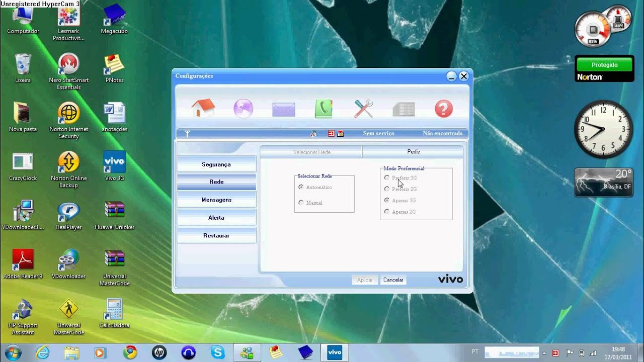
Task: Open the Huawei Unloker desktop archive
Action: pos(114,216)
